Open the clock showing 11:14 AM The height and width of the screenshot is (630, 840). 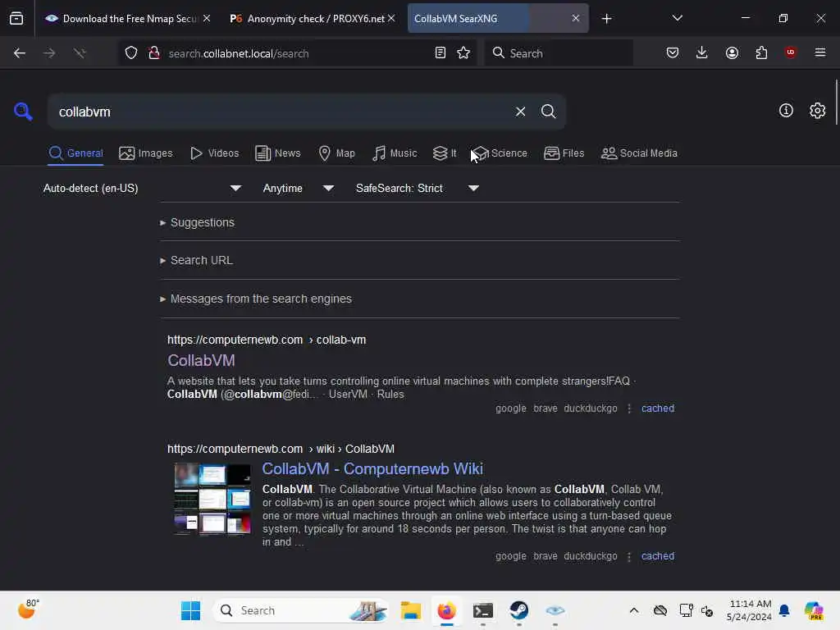click(750, 610)
